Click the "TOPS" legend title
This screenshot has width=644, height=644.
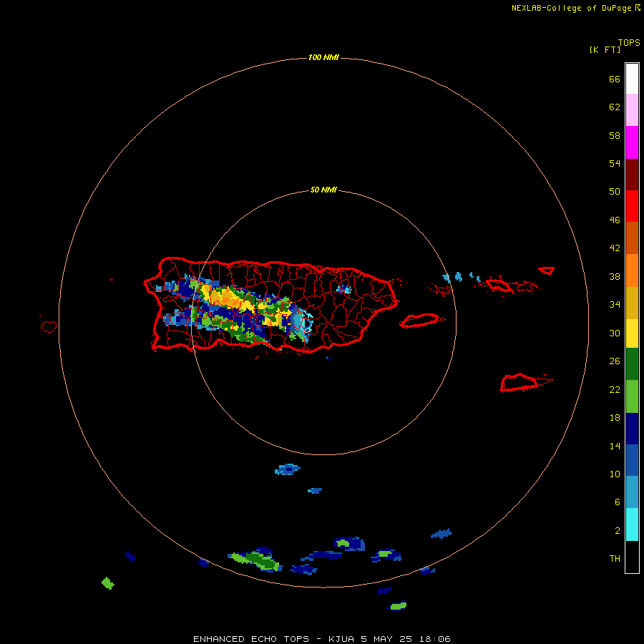pyautogui.click(x=629, y=43)
